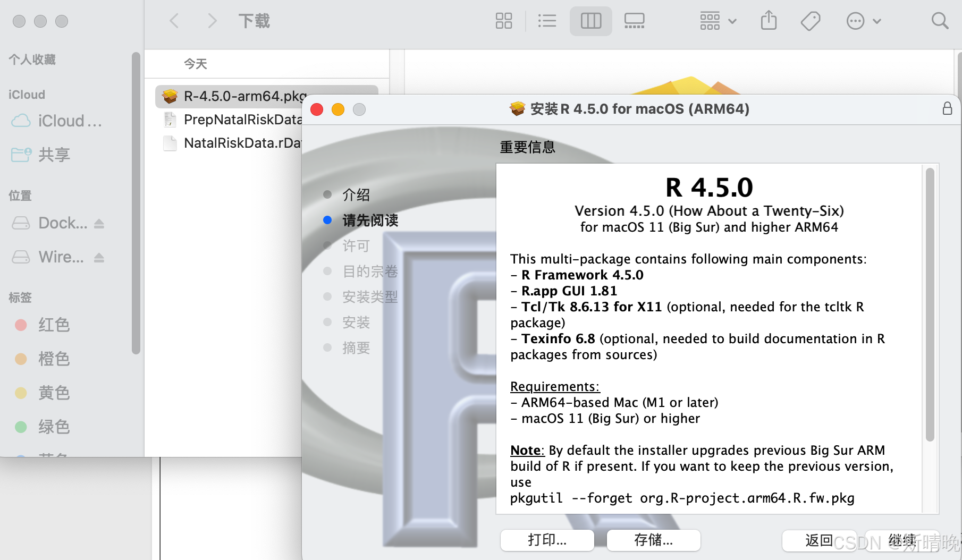Open iCloud Drive in Finder sidebar
Screen dimensions: 962x560
57,121
